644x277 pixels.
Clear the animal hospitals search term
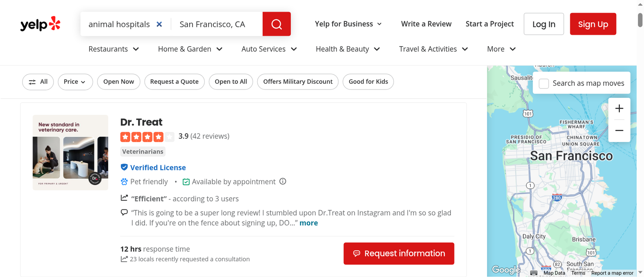tap(159, 24)
